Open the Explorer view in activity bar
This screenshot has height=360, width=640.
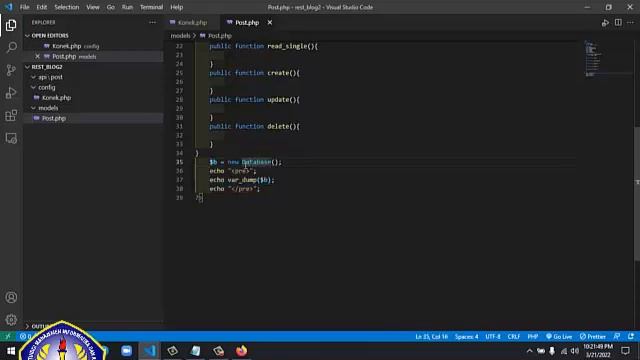coord(11,25)
